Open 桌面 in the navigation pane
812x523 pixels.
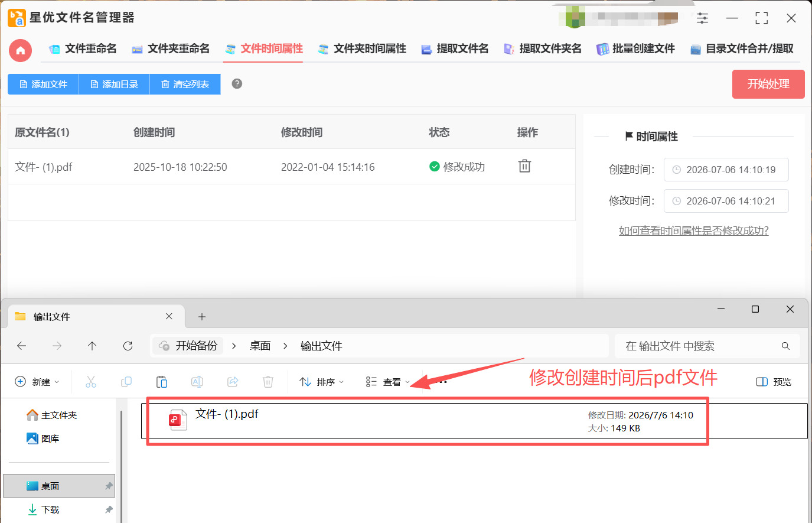click(x=59, y=486)
